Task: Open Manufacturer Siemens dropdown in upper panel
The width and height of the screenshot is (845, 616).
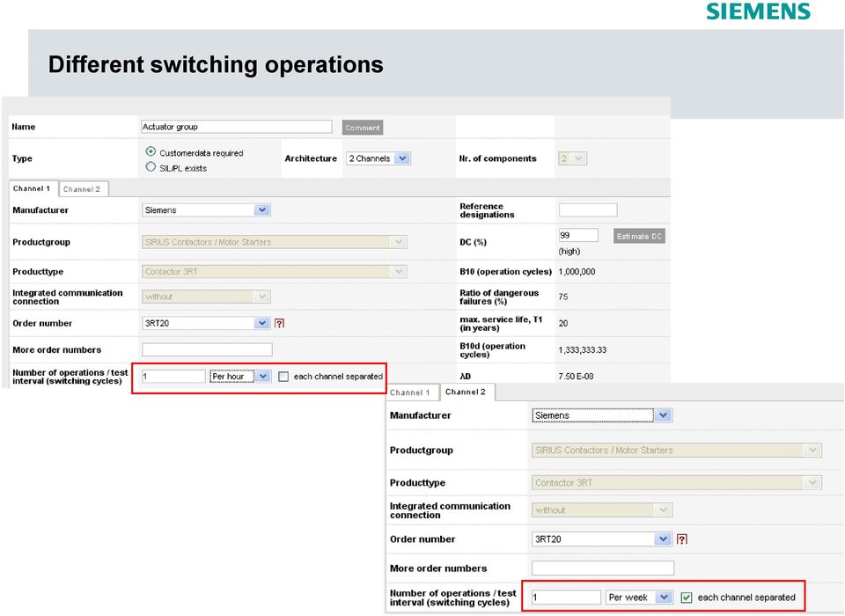Action: 206,210
